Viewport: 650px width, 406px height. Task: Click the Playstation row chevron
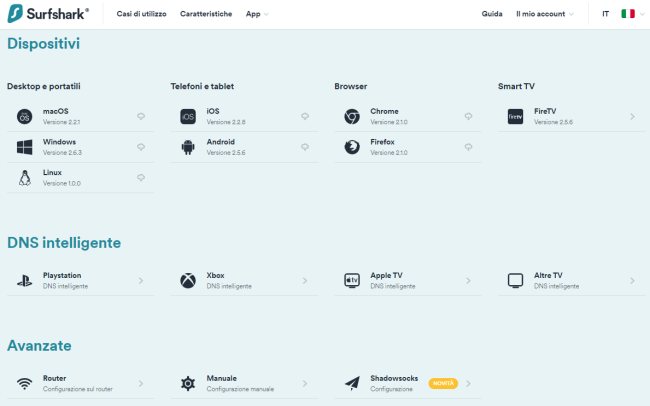[x=141, y=281]
